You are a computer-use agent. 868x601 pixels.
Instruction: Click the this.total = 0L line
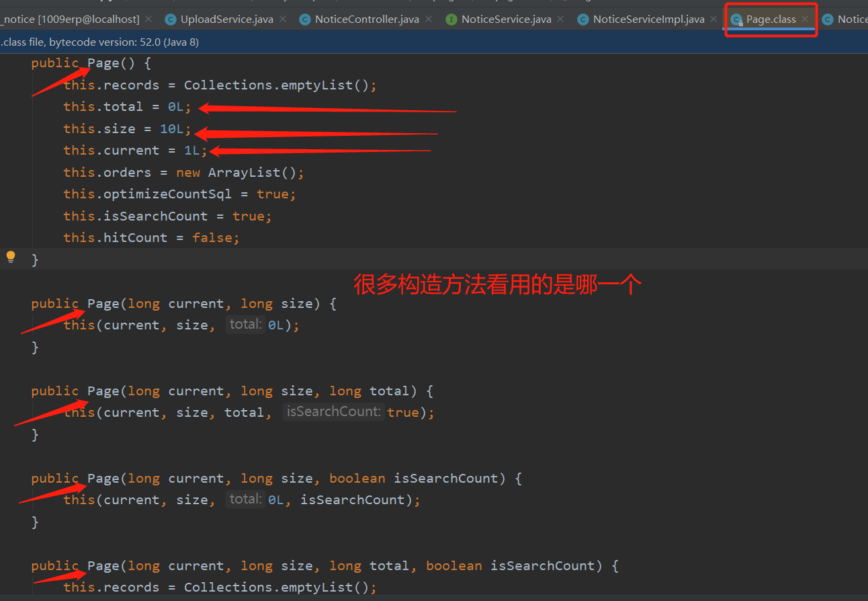click(x=128, y=107)
